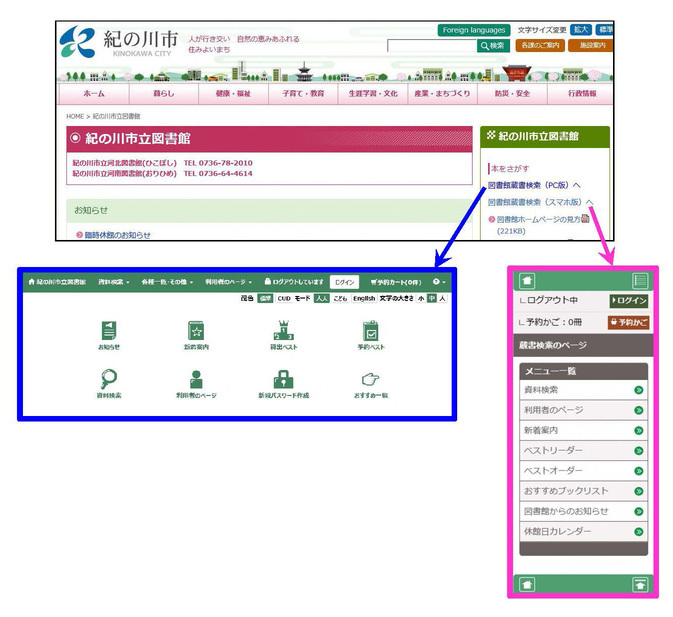This screenshot has width=673, height=617.
Task: Set text size to 中
Action: pyautogui.click(x=431, y=298)
